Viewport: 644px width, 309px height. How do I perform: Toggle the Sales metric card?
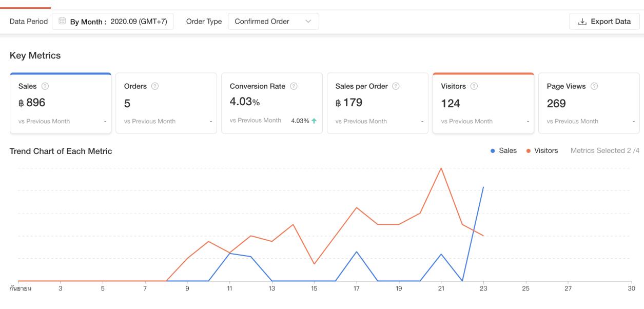point(61,104)
